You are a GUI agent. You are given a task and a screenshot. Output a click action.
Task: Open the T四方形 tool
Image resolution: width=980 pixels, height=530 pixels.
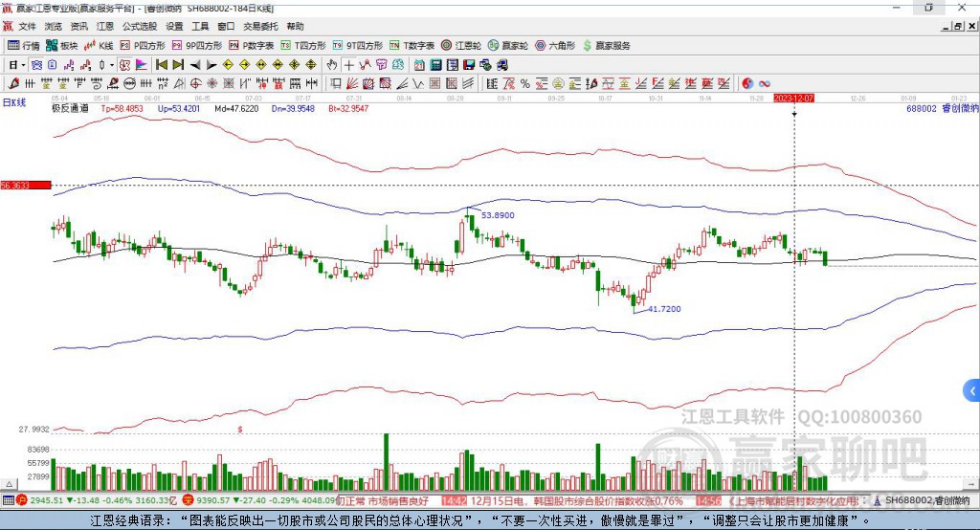(x=303, y=46)
